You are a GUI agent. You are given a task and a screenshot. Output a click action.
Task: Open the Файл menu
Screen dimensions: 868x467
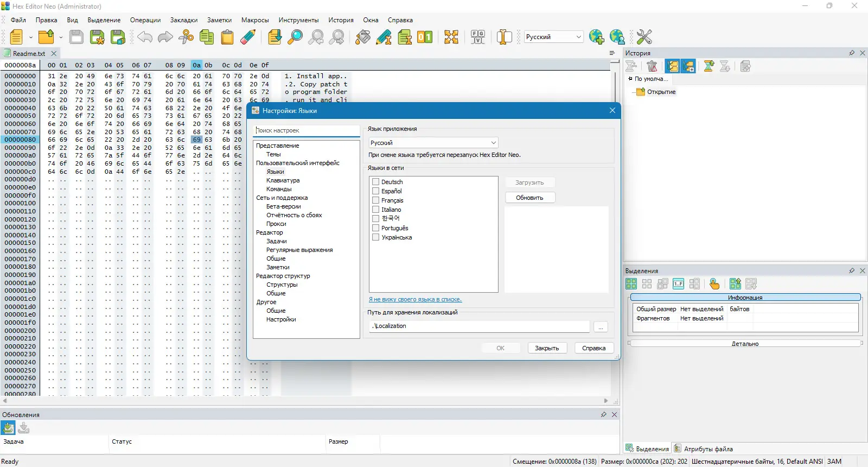click(18, 20)
